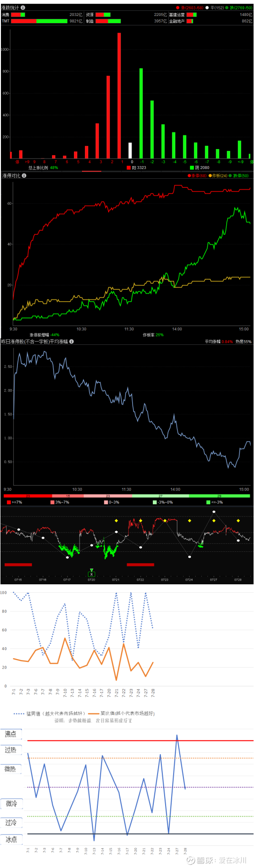
Task: Click the tallest red bar at 1
Action: pos(119,96)
